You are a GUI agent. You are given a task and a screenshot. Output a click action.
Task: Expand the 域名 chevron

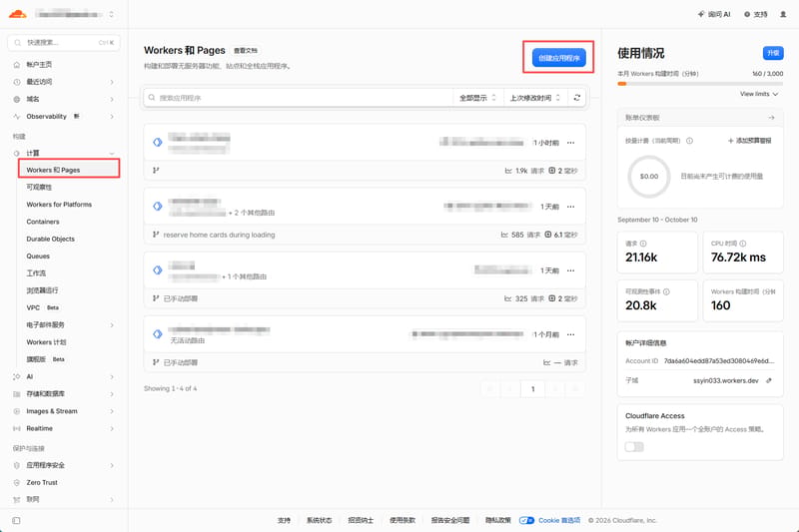[112, 99]
